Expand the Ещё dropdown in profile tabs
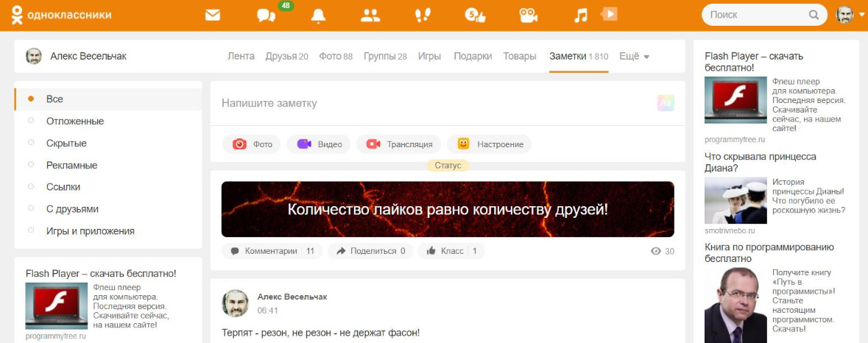Image resolution: width=868 pixels, height=343 pixels. click(635, 56)
